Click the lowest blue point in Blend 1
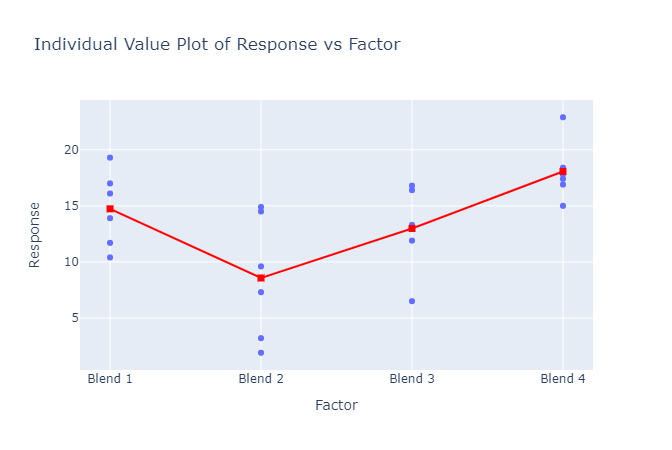 pyautogui.click(x=110, y=257)
